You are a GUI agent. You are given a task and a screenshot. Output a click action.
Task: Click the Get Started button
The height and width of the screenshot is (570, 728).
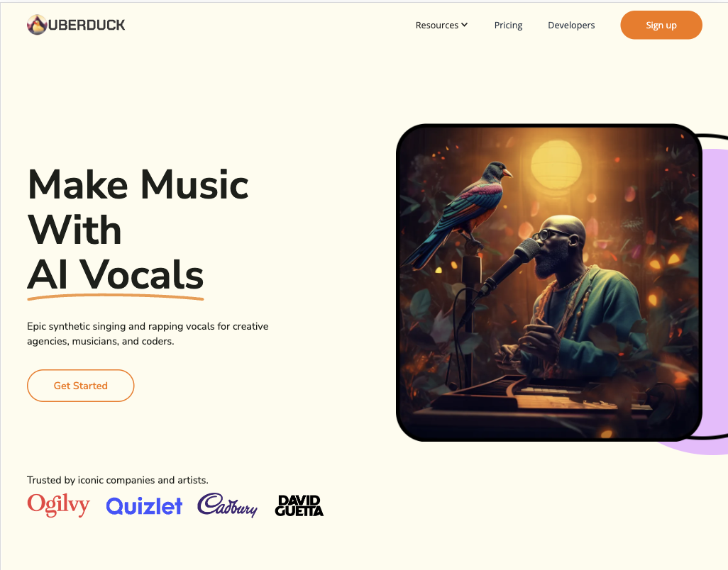tap(81, 386)
